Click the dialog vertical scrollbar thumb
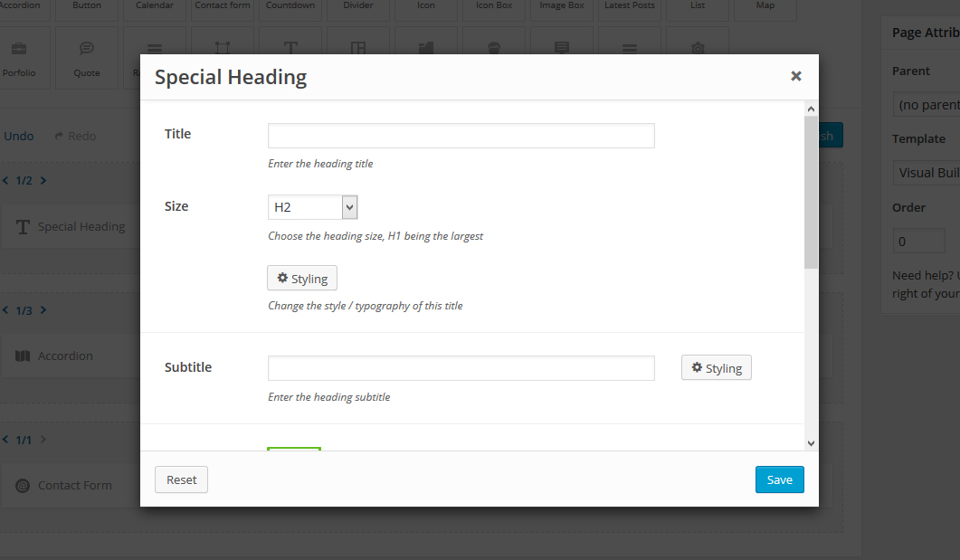This screenshot has width=960, height=560. (x=811, y=192)
